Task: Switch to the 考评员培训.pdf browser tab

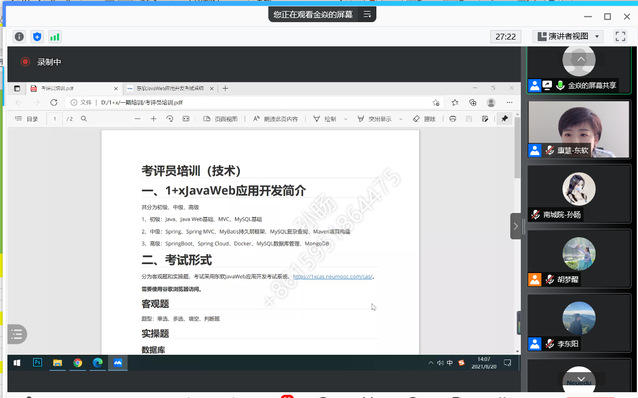Action: tap(74, 88)
